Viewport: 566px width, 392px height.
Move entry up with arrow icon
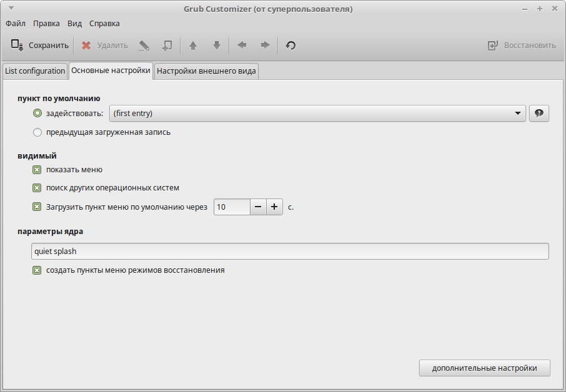[x=193, y=46]
